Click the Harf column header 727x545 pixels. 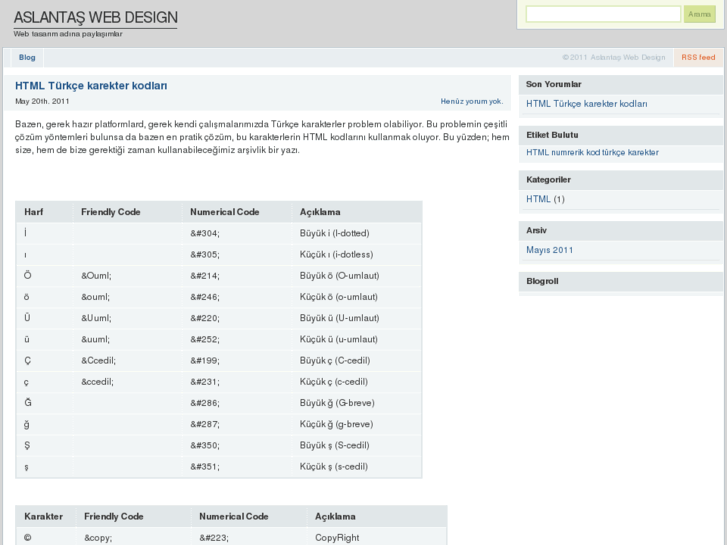[33, 212]
